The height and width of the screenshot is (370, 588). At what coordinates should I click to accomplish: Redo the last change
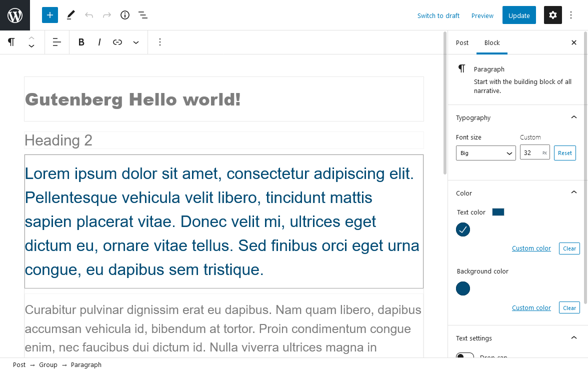(x=107, y=15)
